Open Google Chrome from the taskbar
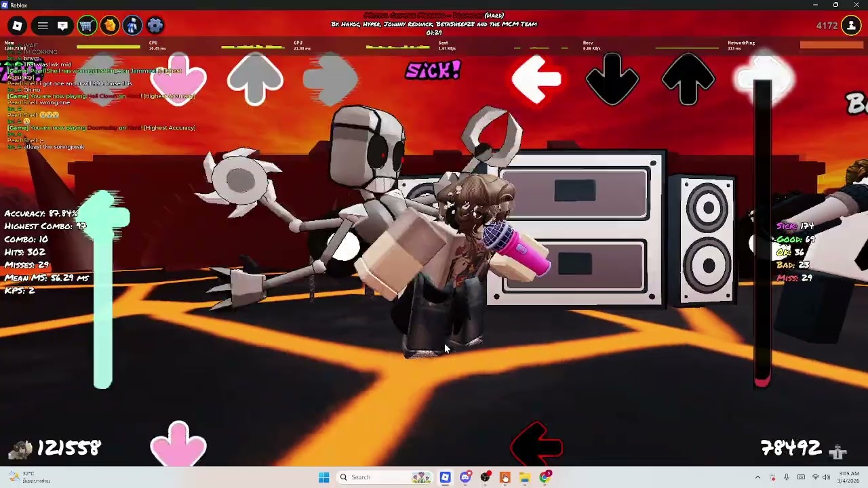868x488 pixels. point(545,477)
